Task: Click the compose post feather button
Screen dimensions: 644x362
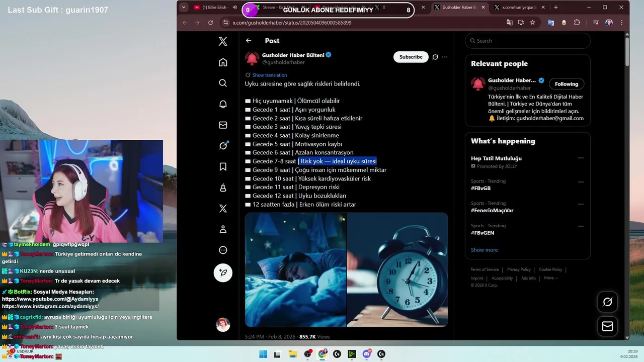Action: pos(223,273)
